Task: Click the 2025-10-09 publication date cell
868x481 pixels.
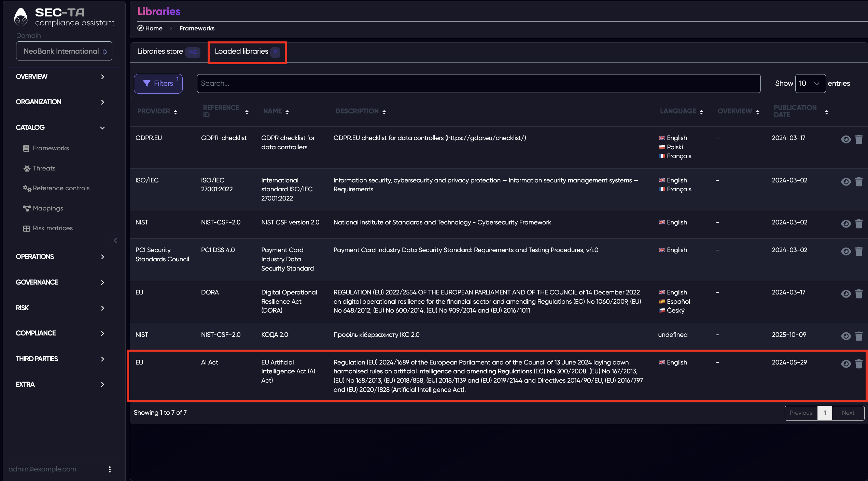Action: point(789,335)
